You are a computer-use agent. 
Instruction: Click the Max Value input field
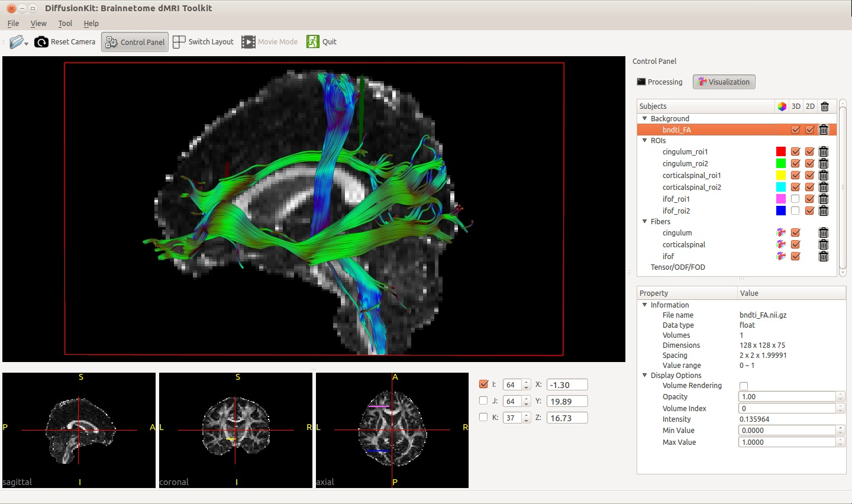click(x=787, y=442)
